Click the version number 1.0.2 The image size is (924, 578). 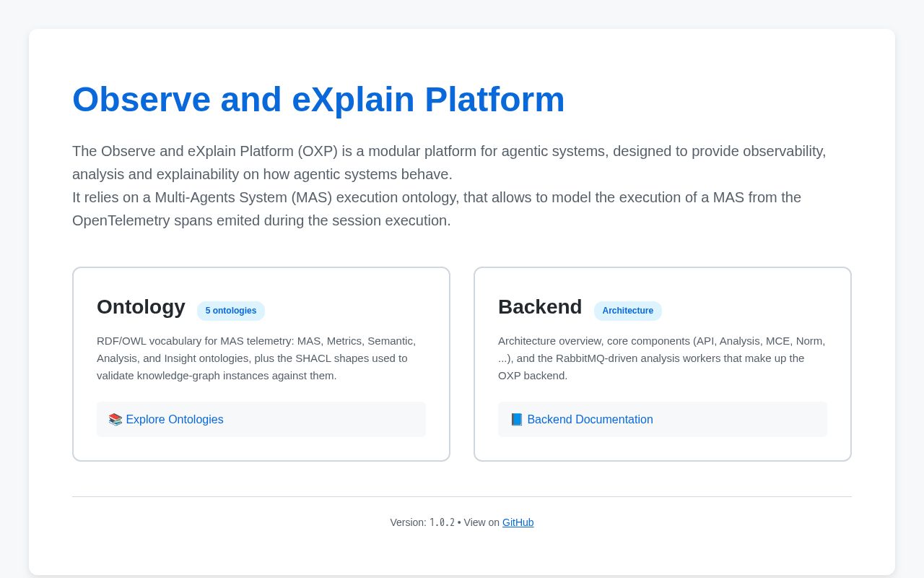tap(442, 522)
